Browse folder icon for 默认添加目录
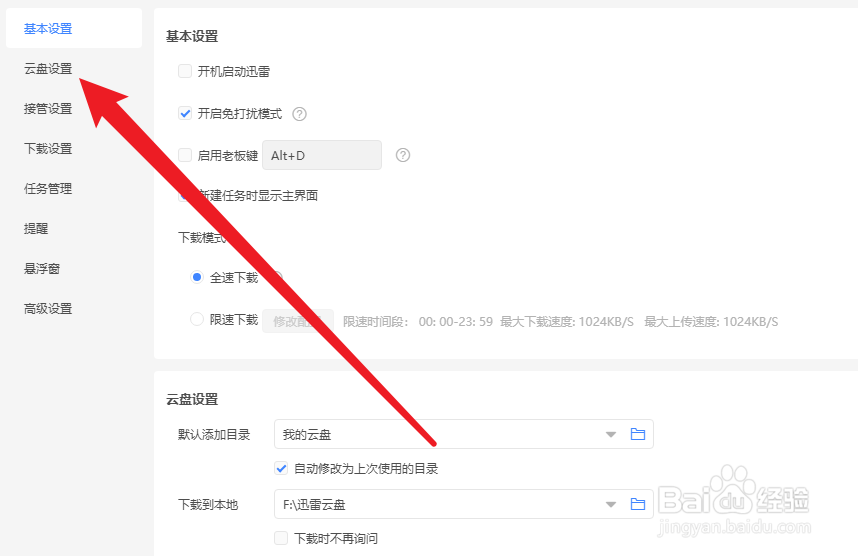The width and height of the screenshot is (858, 556). pos(637,434)
